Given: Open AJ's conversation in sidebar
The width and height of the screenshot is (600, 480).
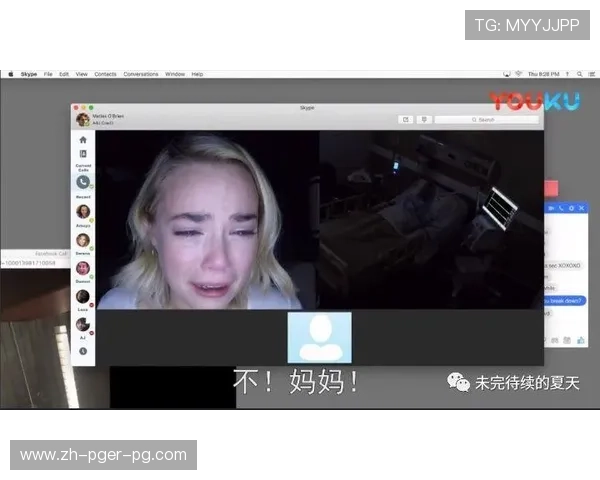Looking at the screenshot, I should coord(83,325).
